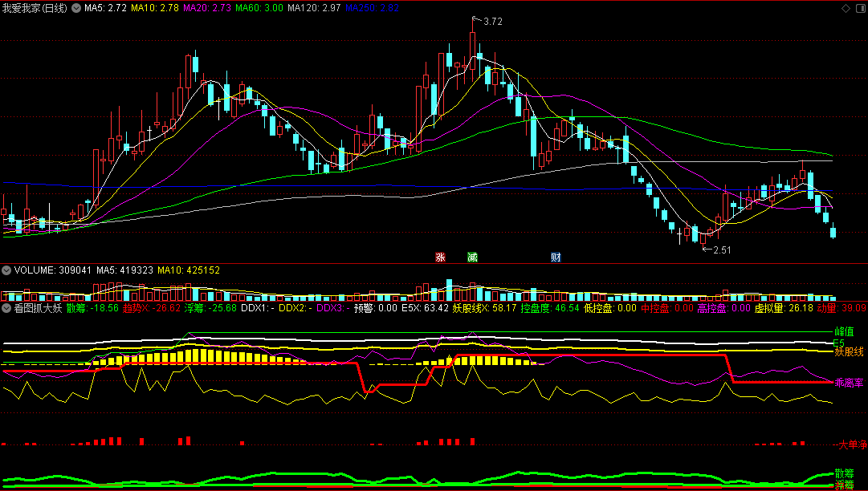
Task: Click the DDX2 label
Action: point(295,308)
